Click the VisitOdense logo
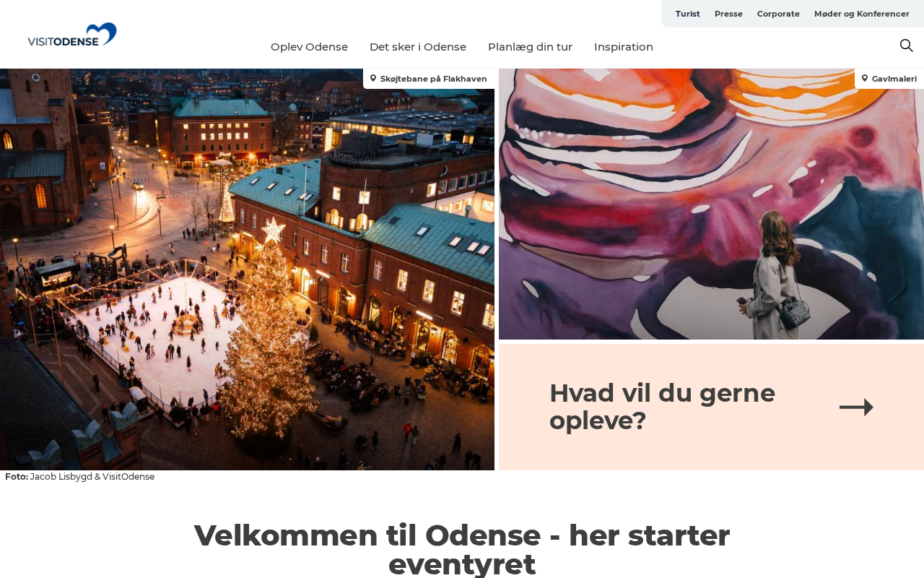The width and height of the screenshot is (924, 578). click(72, 35)
